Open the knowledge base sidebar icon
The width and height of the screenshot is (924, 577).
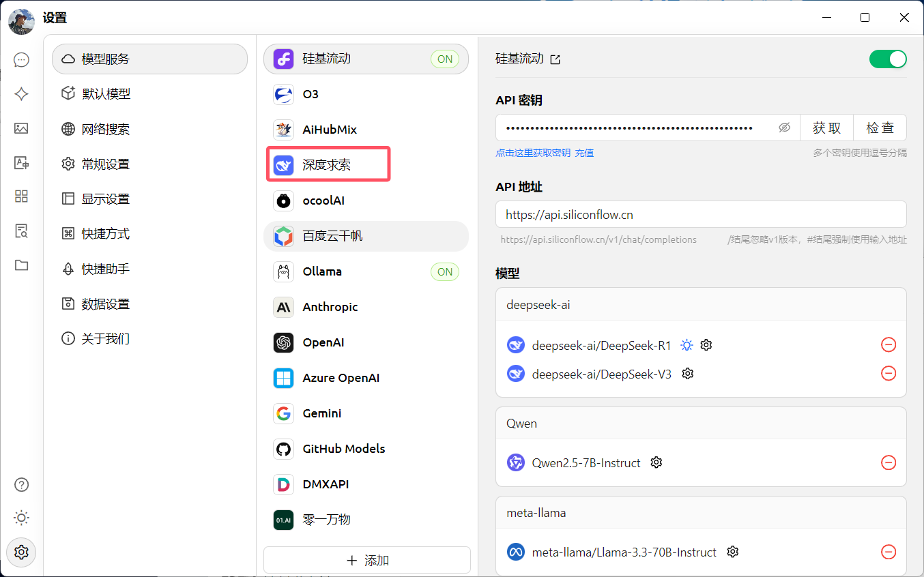pos(21,231)
